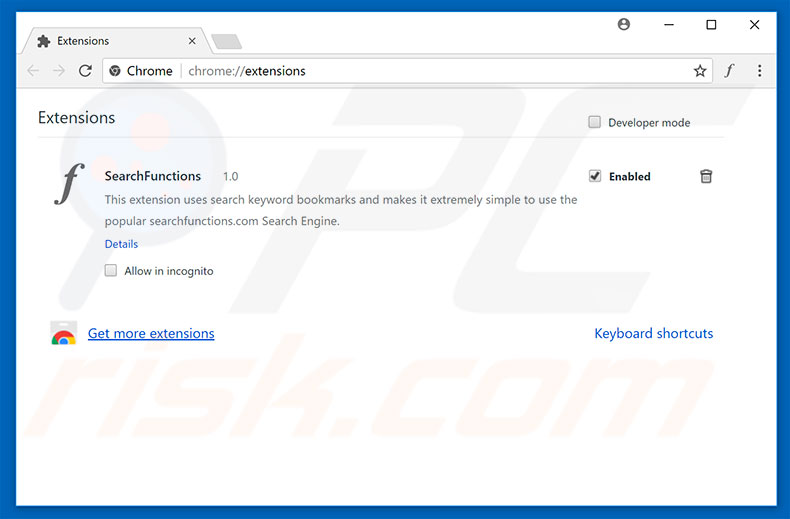
Task: Open the Chrome user profile icon
Action: click(x=624, y=24)
